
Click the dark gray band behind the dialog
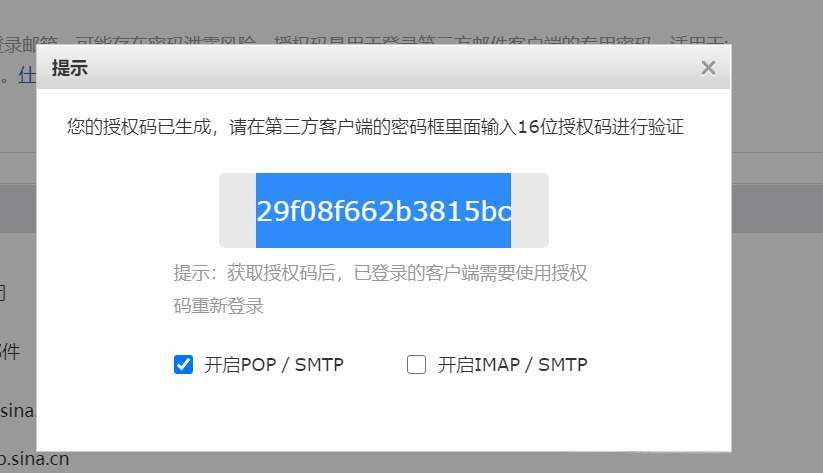(x=777, y=208)
